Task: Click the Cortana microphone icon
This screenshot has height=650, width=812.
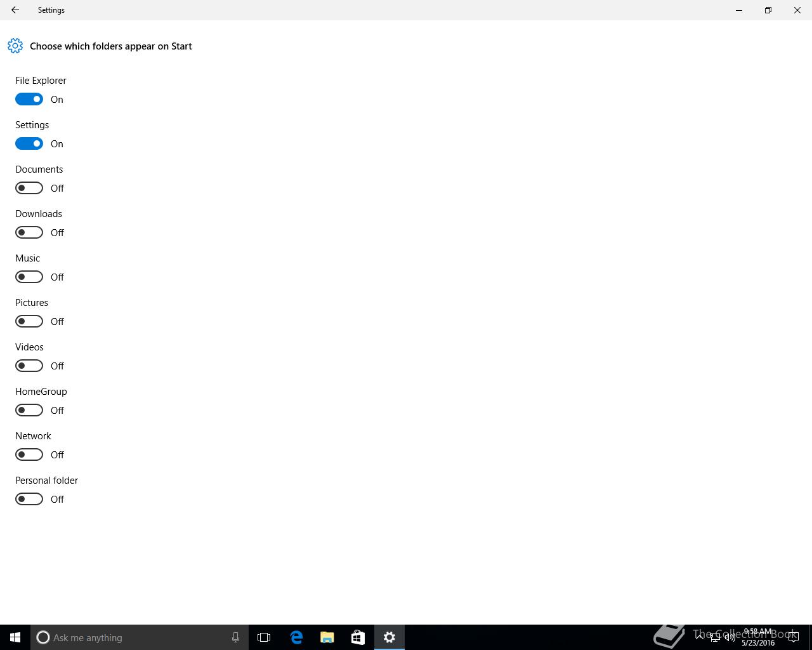Action: (235, 637)
